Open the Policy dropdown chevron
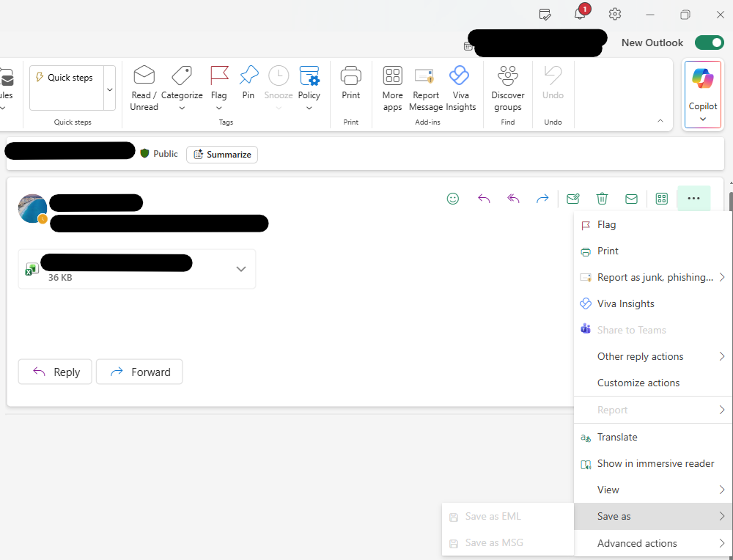The image size is (733, 560). 309,108
